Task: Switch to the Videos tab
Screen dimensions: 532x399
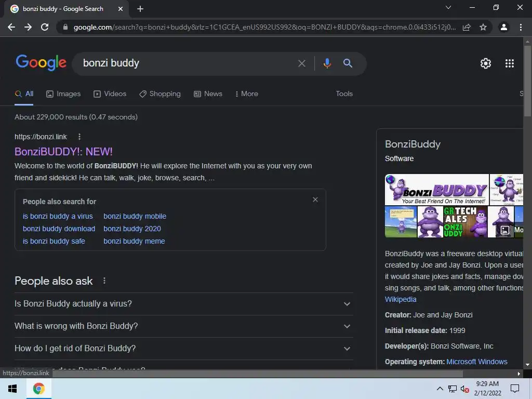Action: tap(110, 94)
